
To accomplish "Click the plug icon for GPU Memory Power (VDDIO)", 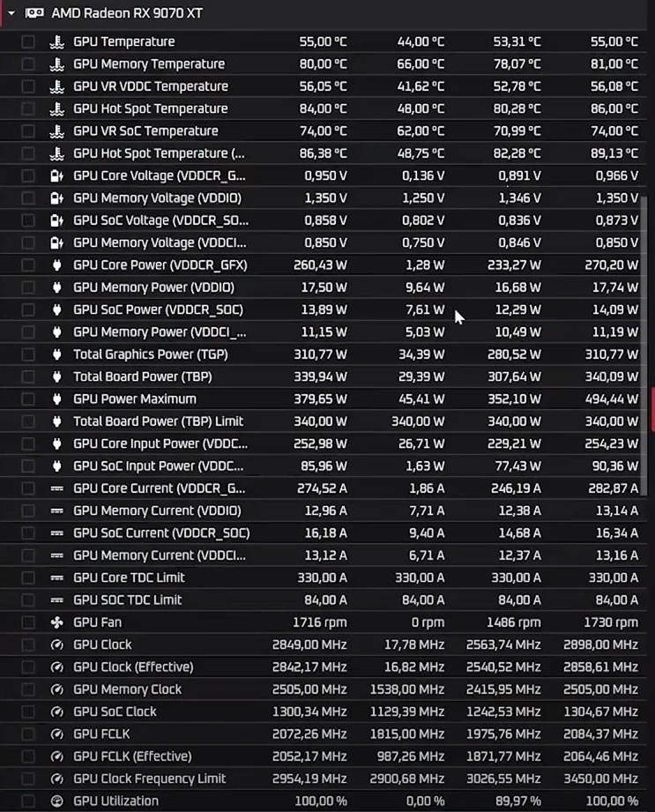I will [x=57, y=287].
